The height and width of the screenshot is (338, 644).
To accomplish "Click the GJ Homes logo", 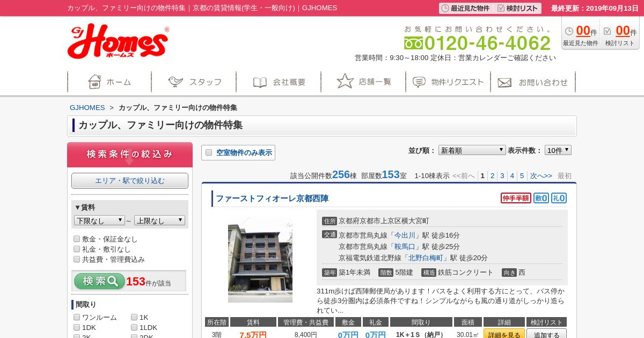I will [x=119, y=41].
